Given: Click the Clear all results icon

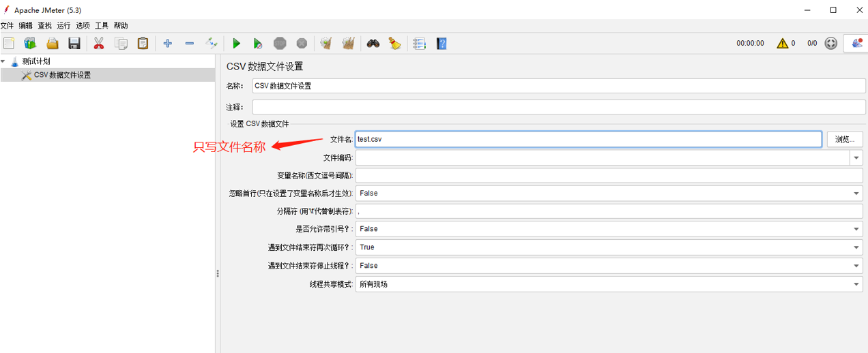Looking at the screenshot, I should click(349, 43).
